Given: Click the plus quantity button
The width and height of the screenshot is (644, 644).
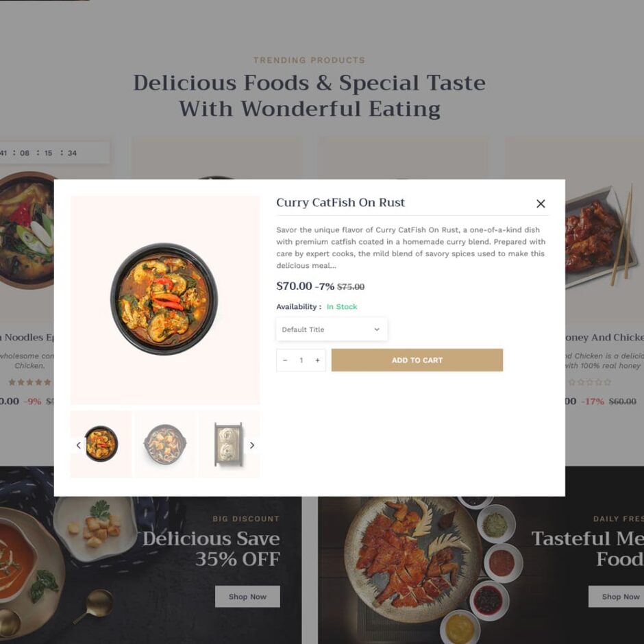Looking at the screenshot, I should (x=317, y=360).
